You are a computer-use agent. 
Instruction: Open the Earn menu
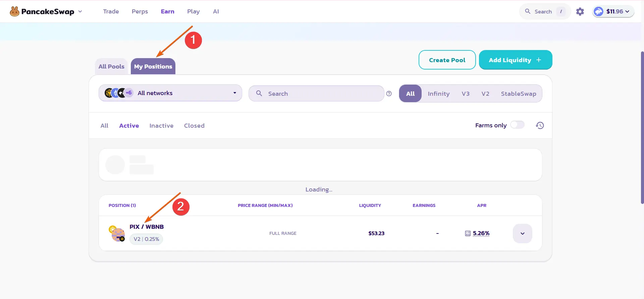[168, 11]
